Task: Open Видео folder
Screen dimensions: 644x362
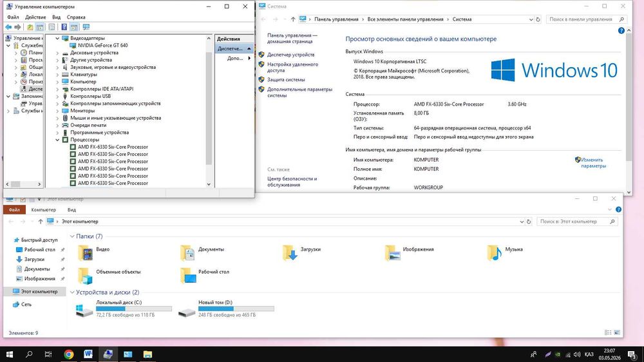Action: [95, 252]
